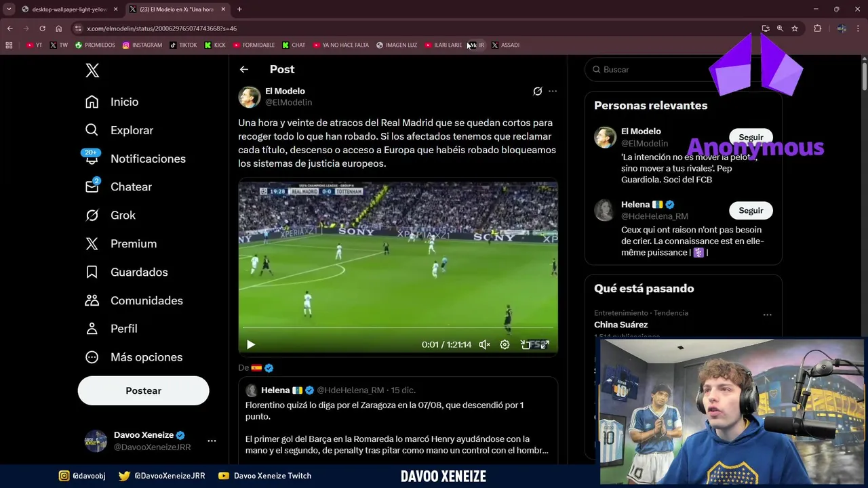Image resolution: width=868 pixels, height=488 pixels.
Task: Reload the current page
Action: tap(42, 28)
